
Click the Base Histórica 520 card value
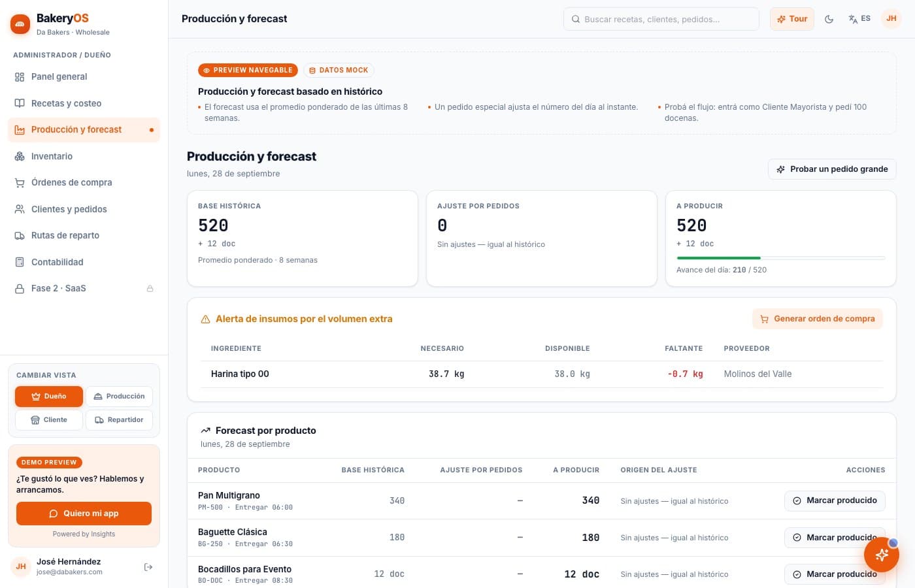pos(213,225)
